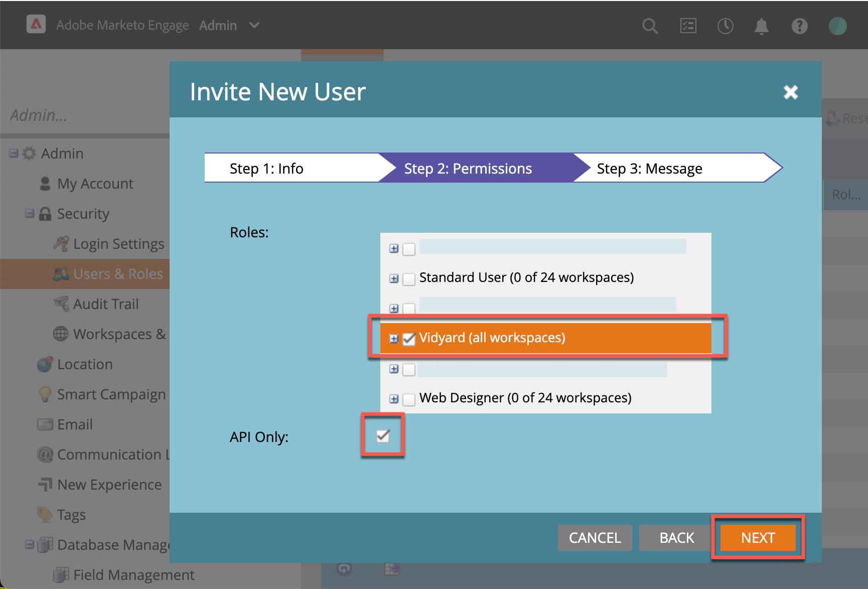
Task: Open Field Management in the sidebar
Action: pos(133,575)
